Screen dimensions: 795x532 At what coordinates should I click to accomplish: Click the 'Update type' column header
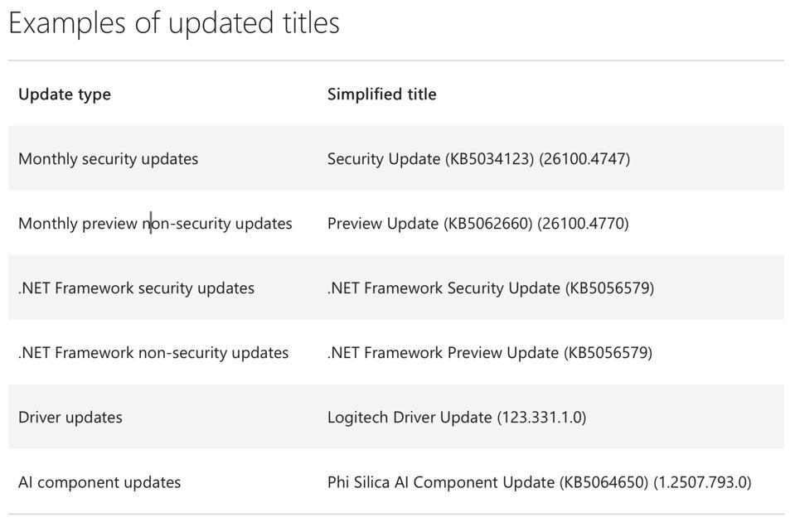[65, 94]
